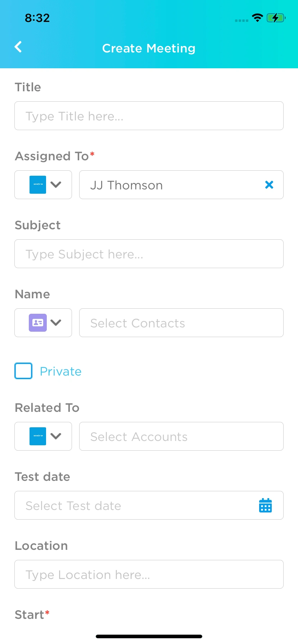Open the Test date calendar picker
The height and width of the screenshot is (644, 298).
pos(265,505)
